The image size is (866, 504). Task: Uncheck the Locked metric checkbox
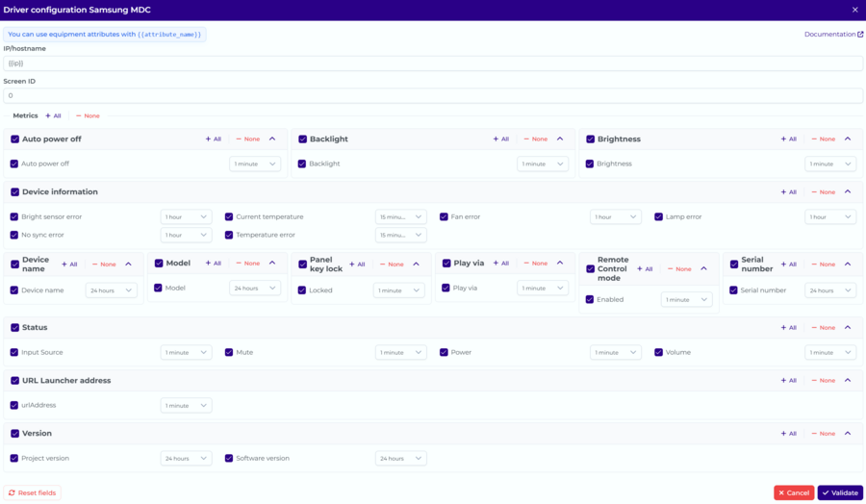tap(302, 290)
